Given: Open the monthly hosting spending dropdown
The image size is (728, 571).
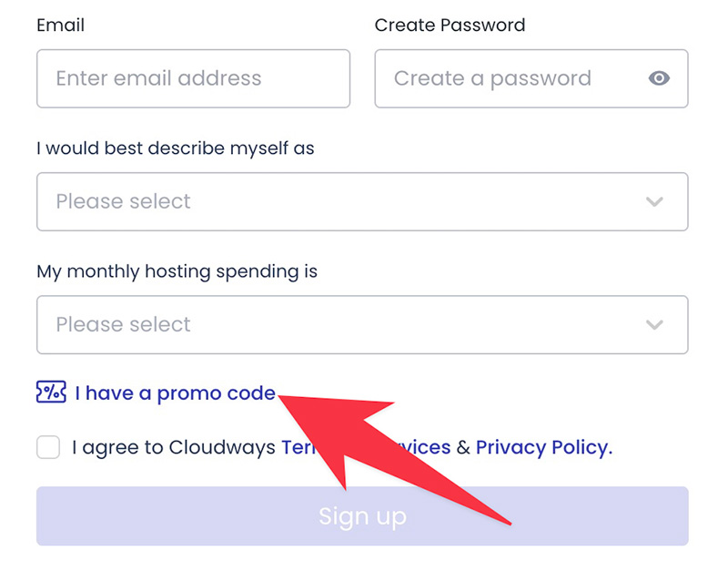Looking at the screenshot, I should tap(346, 324).
